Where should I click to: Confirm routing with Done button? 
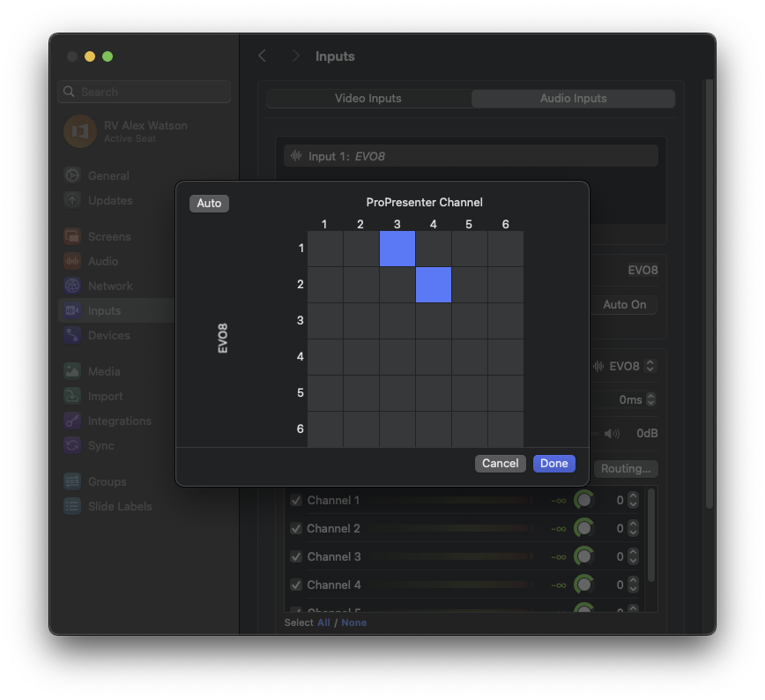click(553, 463)
